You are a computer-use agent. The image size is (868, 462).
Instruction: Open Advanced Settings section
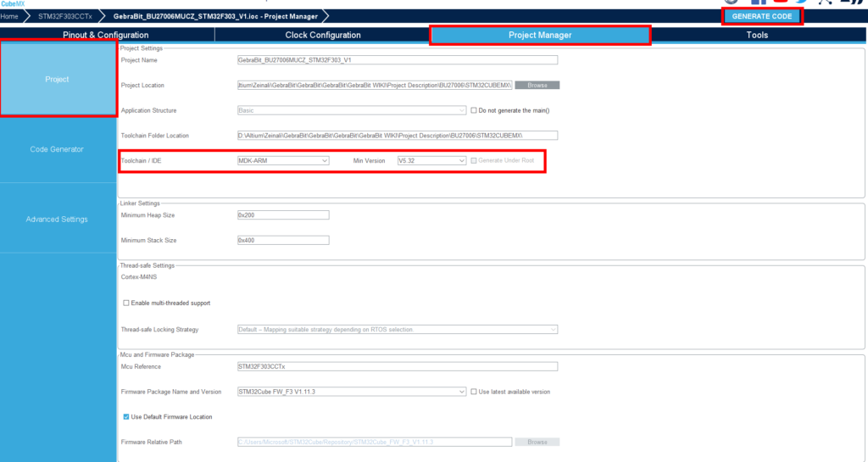click(x=57, y=219)
